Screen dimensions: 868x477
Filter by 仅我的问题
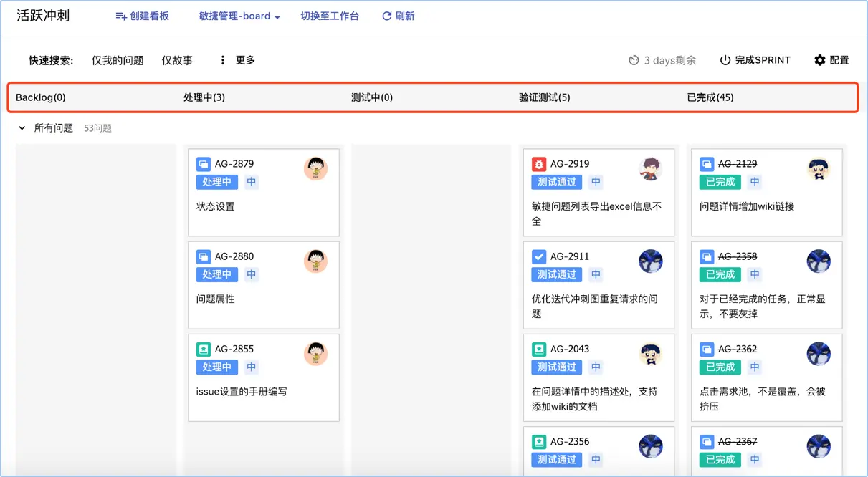click(118, 60)
